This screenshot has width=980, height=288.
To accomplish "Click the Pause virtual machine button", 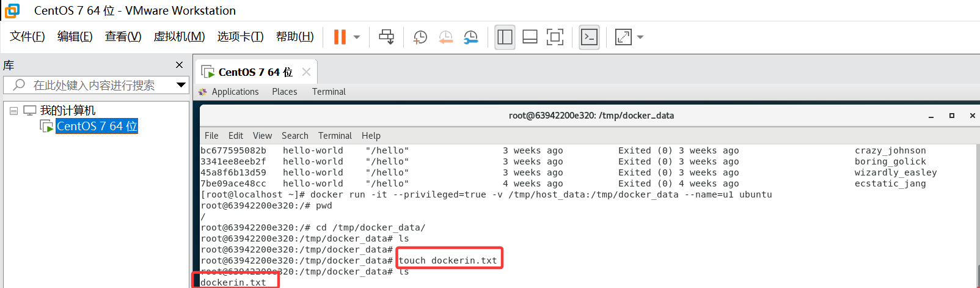I will tap(340, 37).
